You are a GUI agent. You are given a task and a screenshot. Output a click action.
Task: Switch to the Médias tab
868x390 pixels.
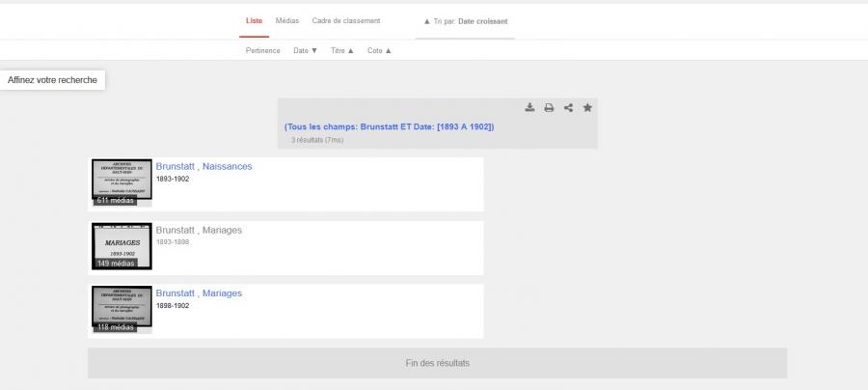(x=287, y=21)
